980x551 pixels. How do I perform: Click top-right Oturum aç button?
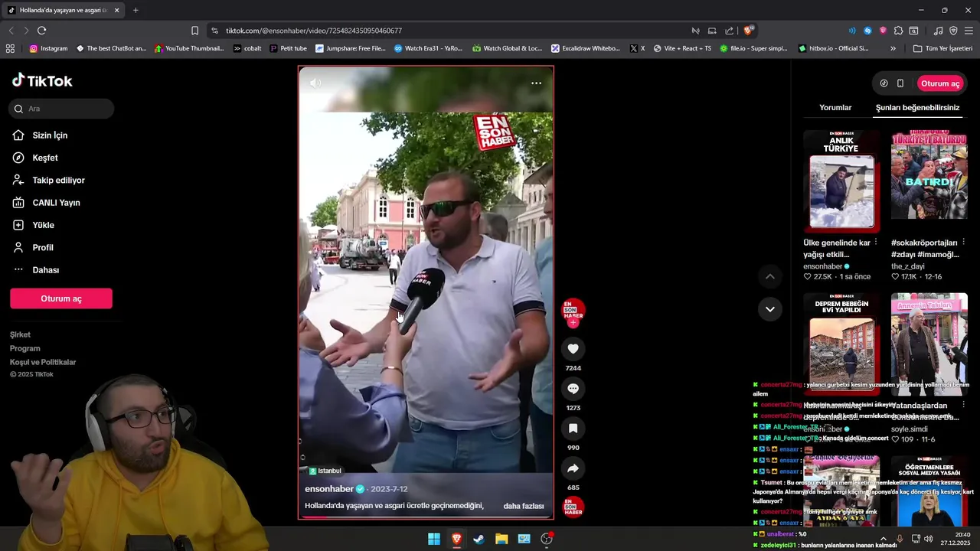(x=939, y=83)
